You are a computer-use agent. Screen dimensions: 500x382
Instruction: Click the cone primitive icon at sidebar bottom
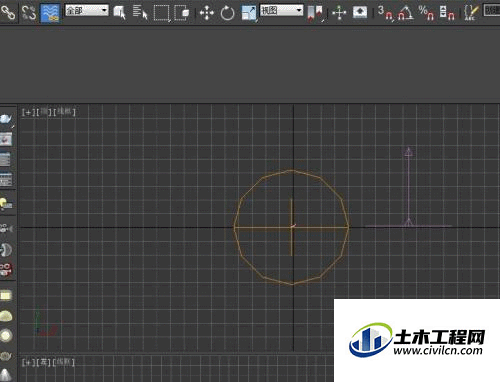[6, 375]
